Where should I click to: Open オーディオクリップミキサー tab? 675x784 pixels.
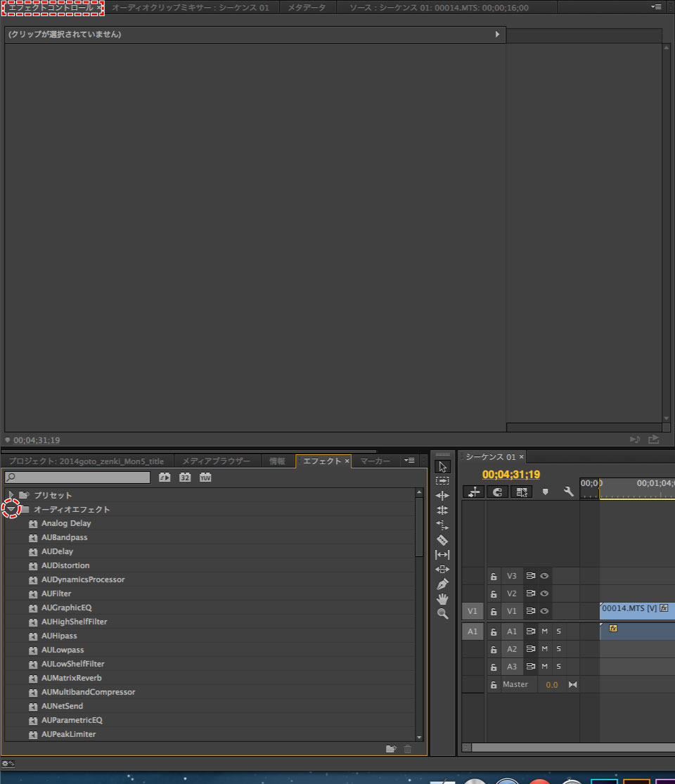click(191, 8)
